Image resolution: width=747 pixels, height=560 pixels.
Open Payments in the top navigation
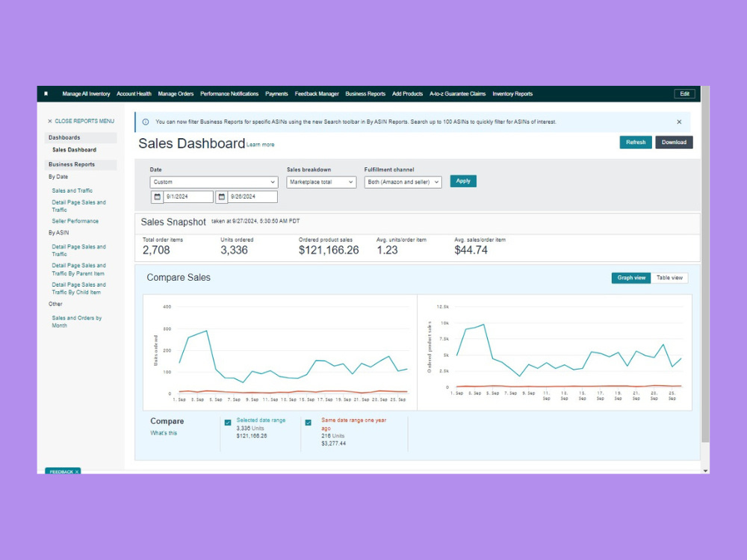click(x=276, y=94)
